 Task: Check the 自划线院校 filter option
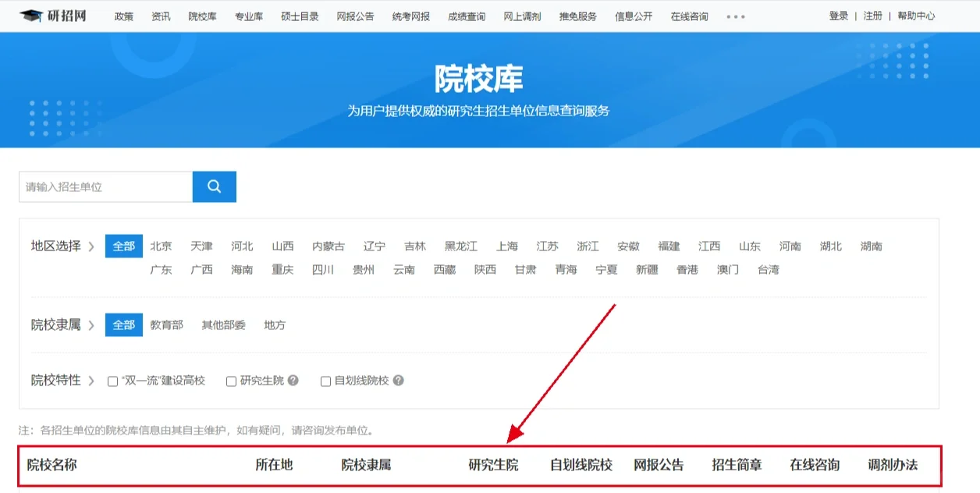325,381
